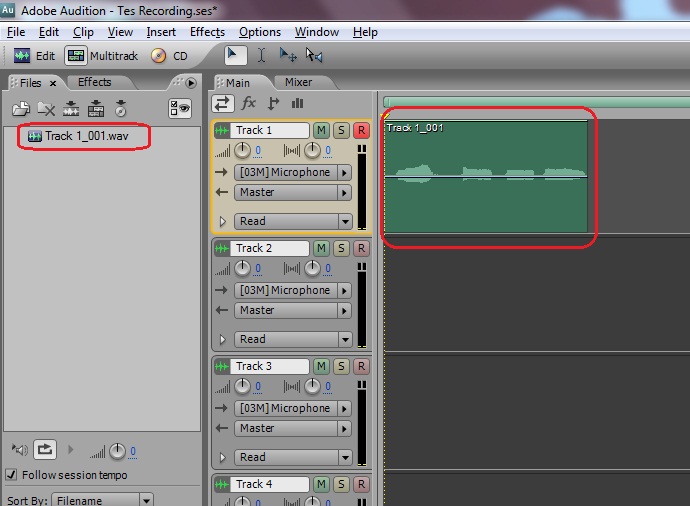The width and height of the screenshot is (690, 506).
Task: Click the Track 4 waveform icon
Action: (x=222, y=484)
